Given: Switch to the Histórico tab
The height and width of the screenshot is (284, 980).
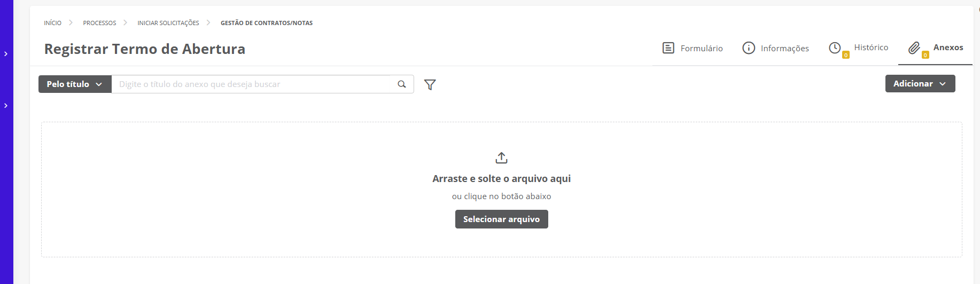Looking at the screenshot, I should [x=871, y=48].
